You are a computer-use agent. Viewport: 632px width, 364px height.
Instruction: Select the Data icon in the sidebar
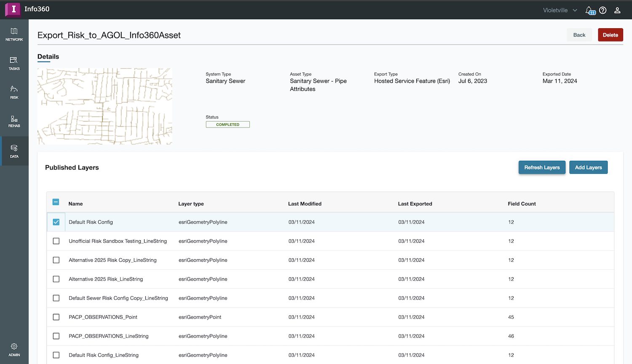14,151
